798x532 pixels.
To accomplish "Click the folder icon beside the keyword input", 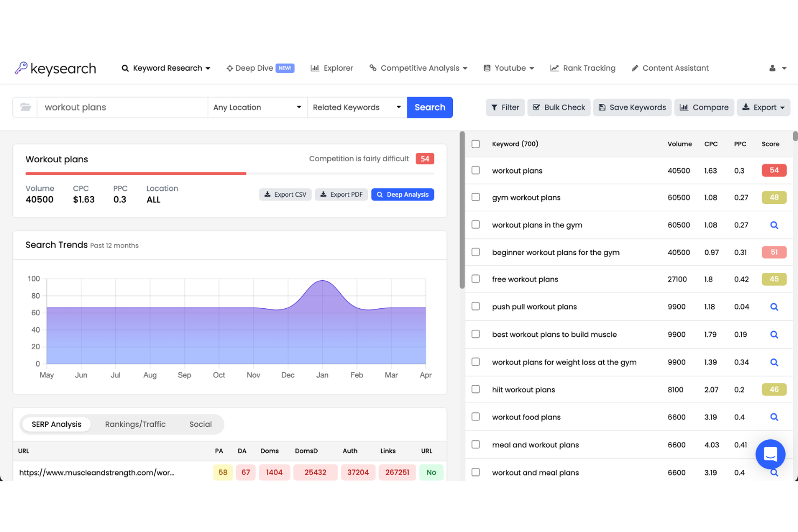I will [25, 107].
